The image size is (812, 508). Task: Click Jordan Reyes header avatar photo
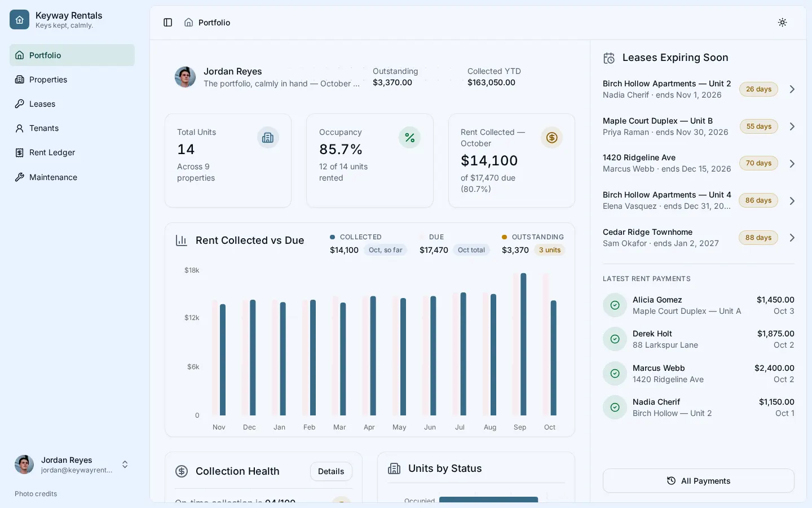(185, 77)
